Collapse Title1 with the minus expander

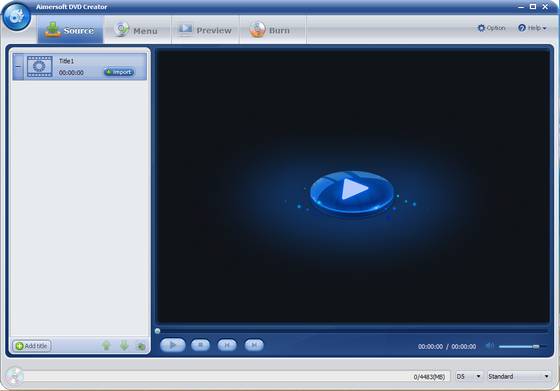coord(18,67)
